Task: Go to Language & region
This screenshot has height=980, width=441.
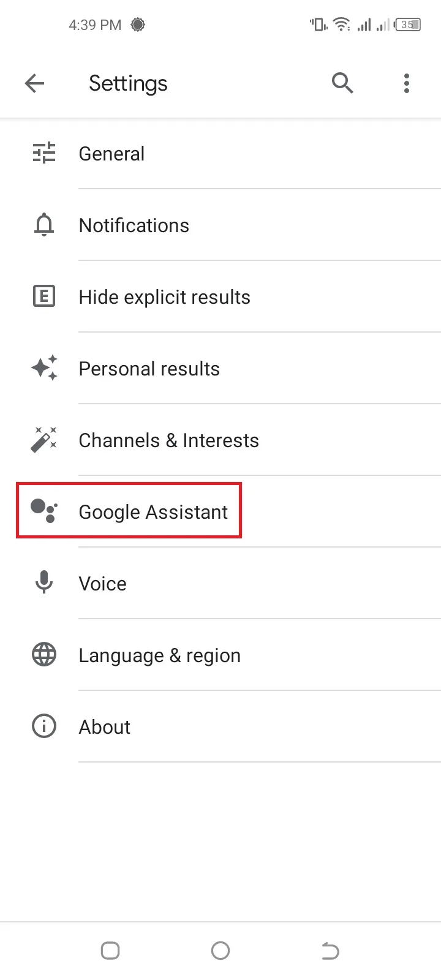Action: [160, 655]
